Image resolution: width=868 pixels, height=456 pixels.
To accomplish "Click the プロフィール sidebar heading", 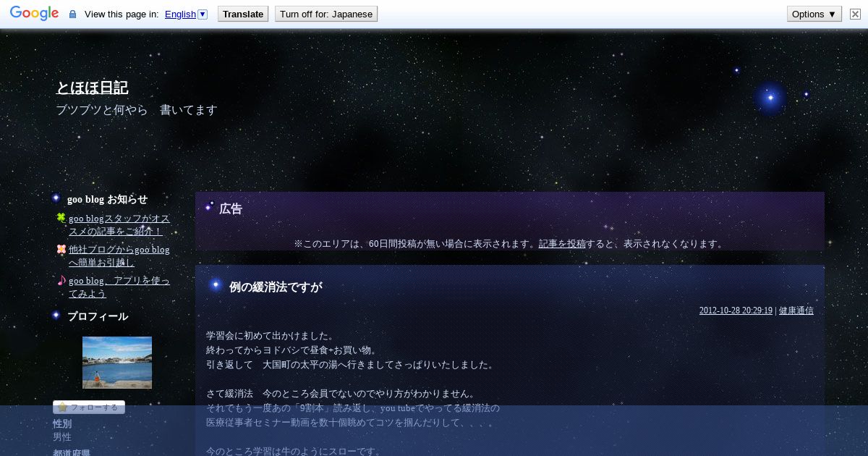I will pos(98,316).
